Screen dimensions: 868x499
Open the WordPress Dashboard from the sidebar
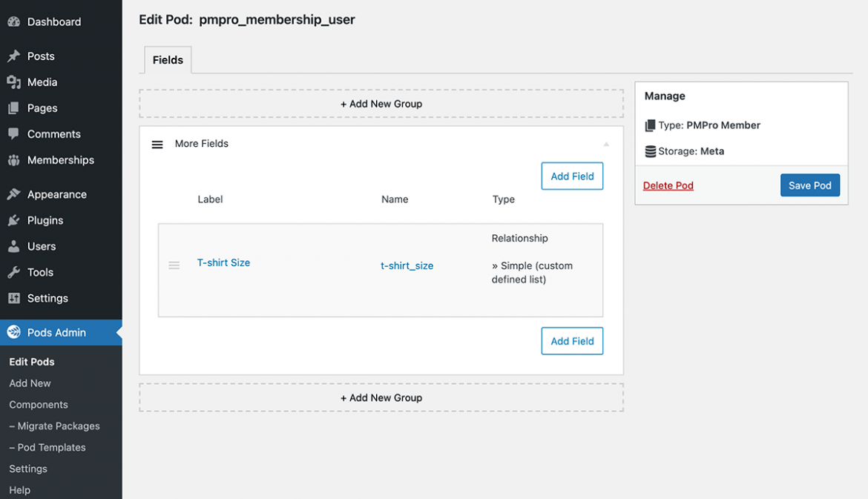point(13,22)
